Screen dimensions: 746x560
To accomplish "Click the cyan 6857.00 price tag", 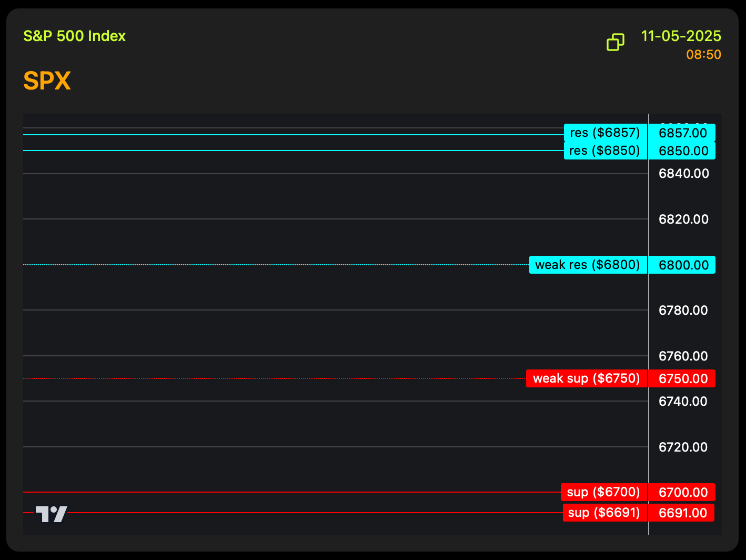I will coord(682,133).
